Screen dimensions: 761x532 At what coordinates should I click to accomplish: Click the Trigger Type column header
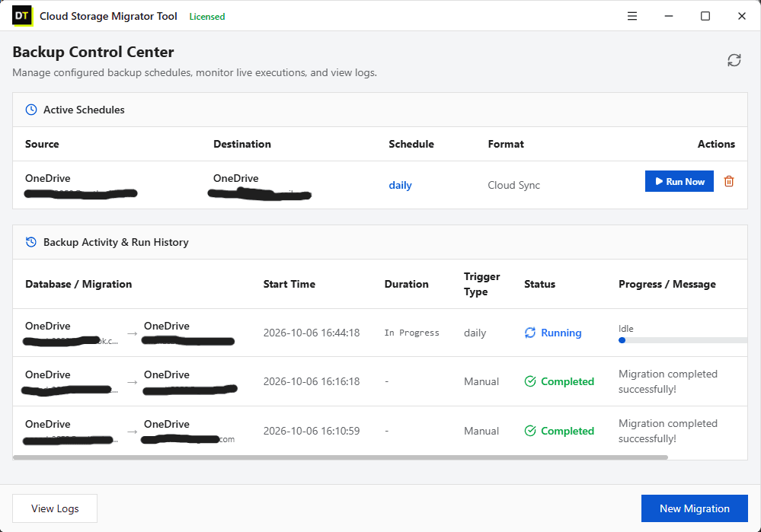[481, 284]
